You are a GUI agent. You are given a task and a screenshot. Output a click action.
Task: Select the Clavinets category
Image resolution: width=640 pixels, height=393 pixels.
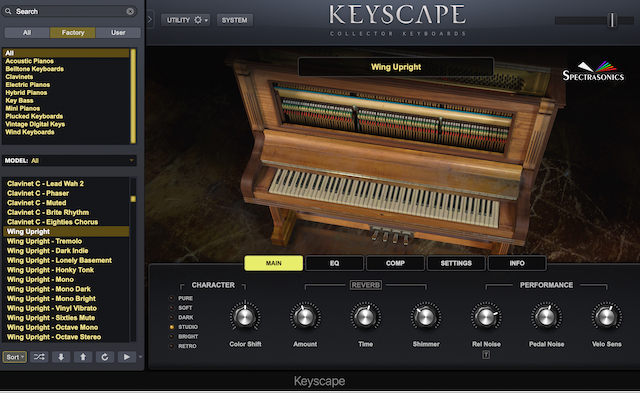click(19, 77)
